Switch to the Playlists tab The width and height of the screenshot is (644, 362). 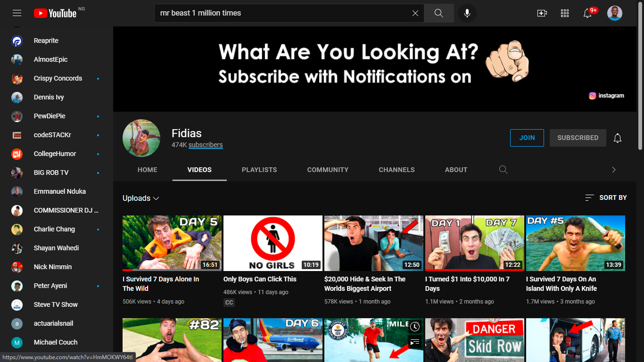(x=259, y=170)
